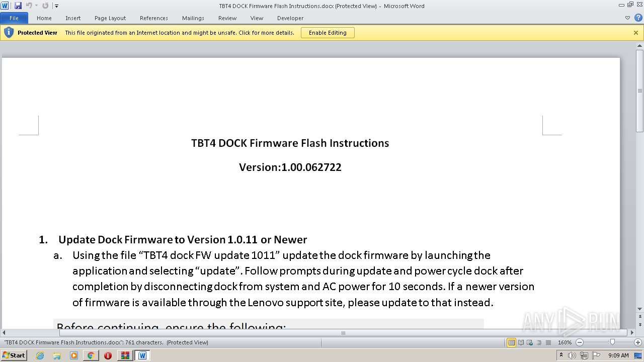Switch to the Home ribbon tab
The width and height of the screenshot is (644, 362).
point(44,18)
